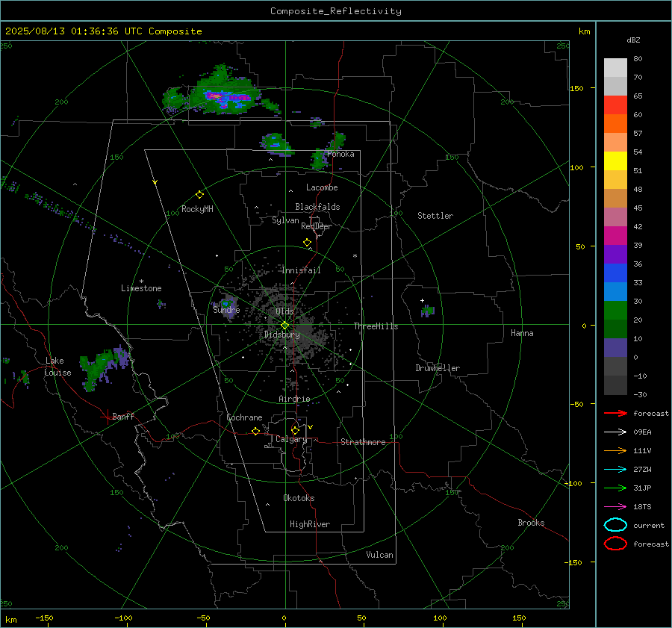Screen dimensions: 672x628
Task: Click the Olds town label
Action: 284,311
